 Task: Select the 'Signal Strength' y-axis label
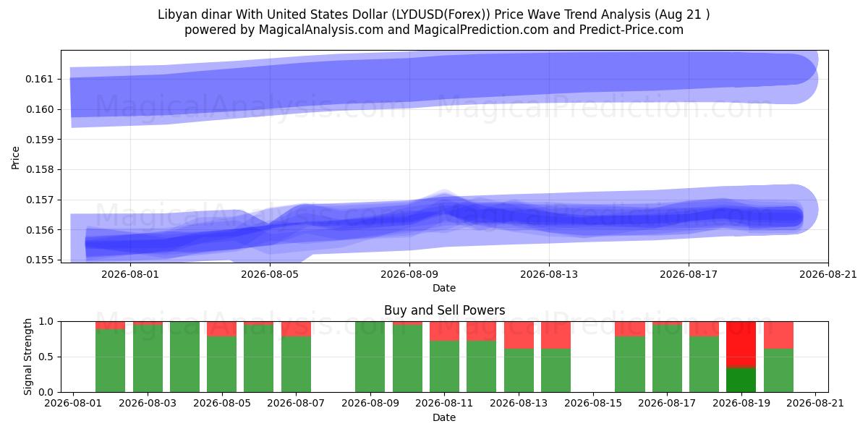(x=28, y=357)
